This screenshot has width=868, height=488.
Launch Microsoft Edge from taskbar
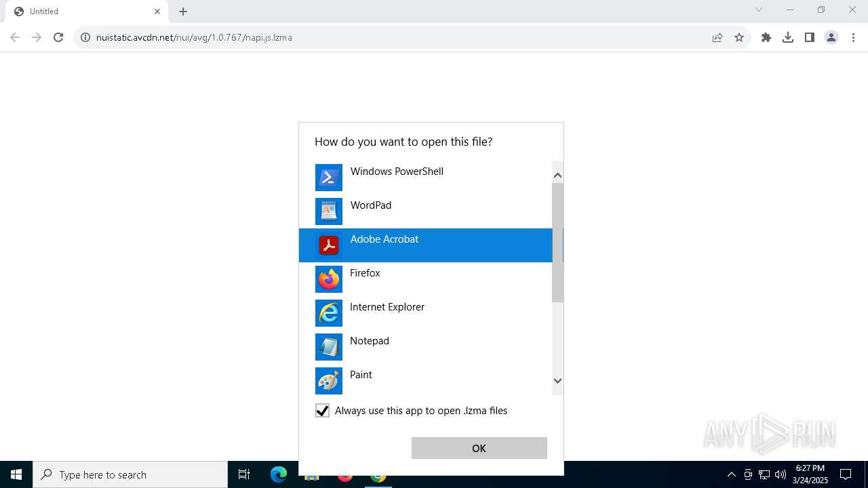[279, 474]
